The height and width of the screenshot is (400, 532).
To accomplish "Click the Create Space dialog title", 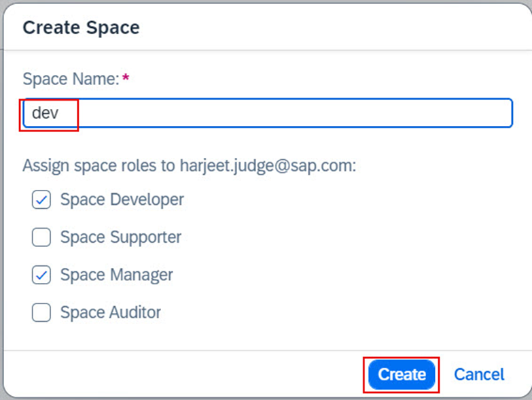I will pyautogui.click(x=81, y=28).
